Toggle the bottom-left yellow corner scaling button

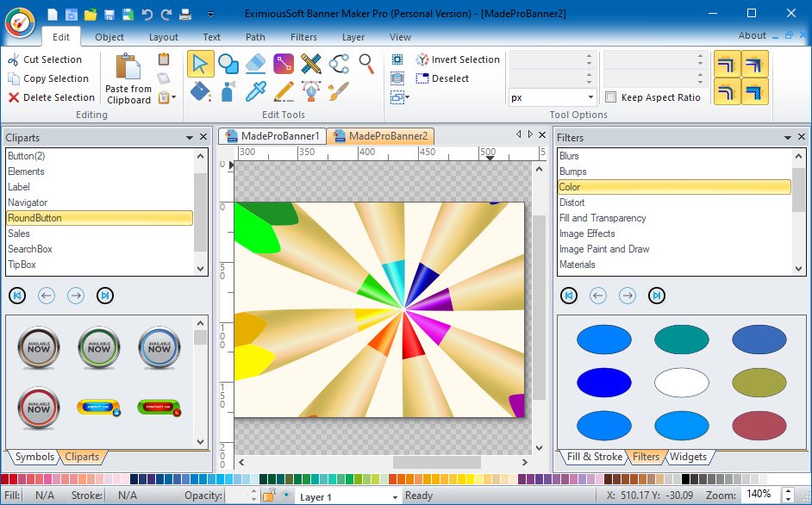(x=727, y=91)
